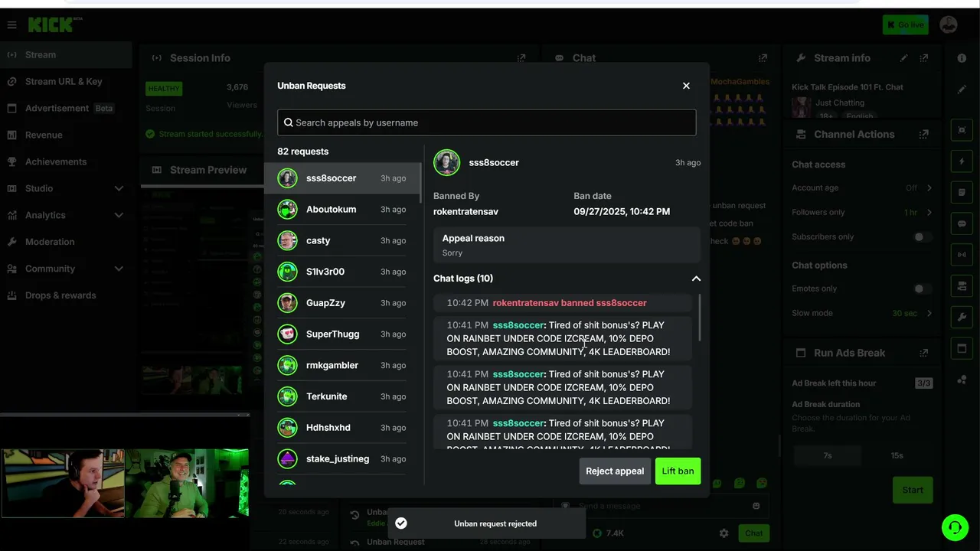Select the 15s ad break duration
Screen dimensions: 980x551
tap(897, 455)
